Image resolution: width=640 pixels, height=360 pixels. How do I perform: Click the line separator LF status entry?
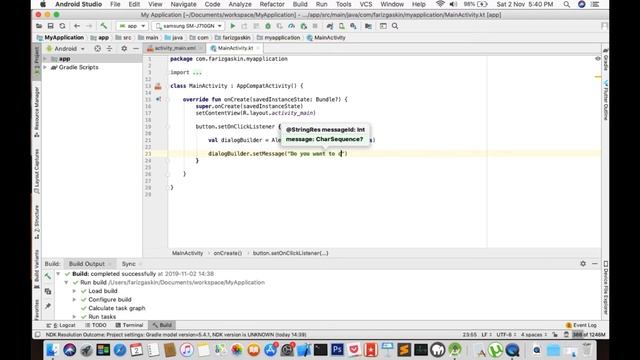coord(486,335)
